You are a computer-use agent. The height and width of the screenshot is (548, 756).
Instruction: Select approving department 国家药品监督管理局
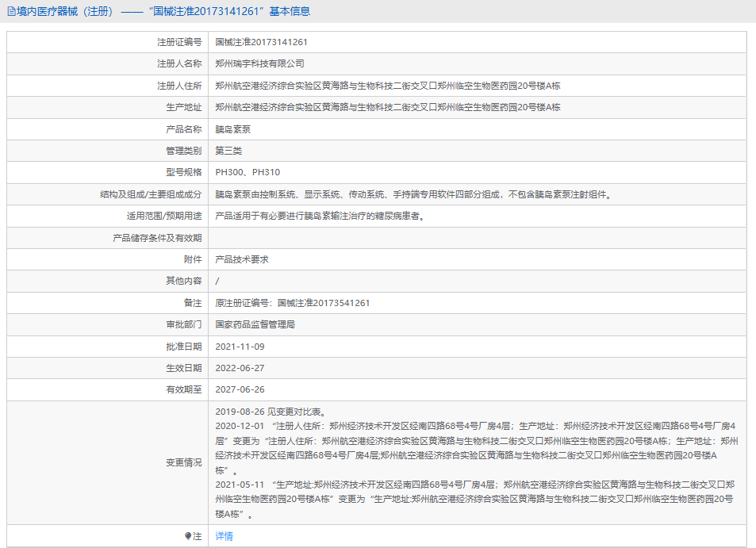pyautogui.click(x=255, y=324)
